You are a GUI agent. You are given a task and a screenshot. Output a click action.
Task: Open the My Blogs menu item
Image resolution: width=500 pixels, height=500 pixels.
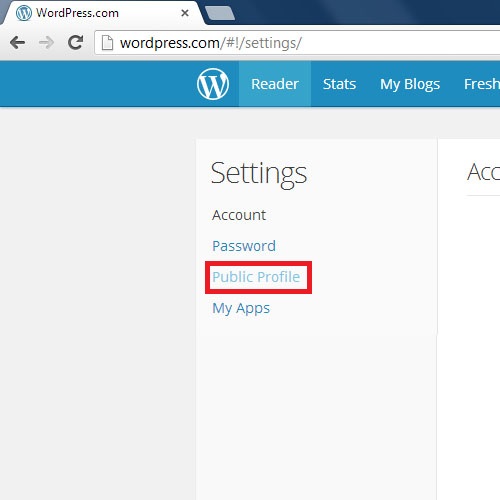[410, 84]
